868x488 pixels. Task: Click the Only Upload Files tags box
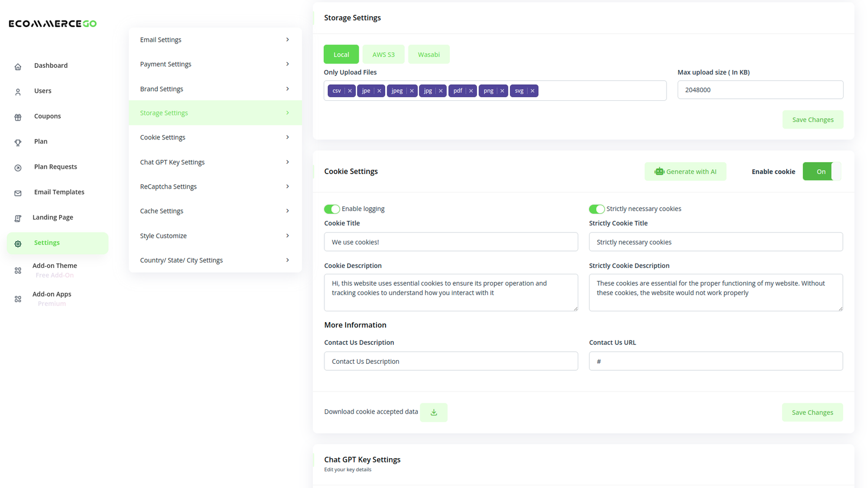point(495,91)
